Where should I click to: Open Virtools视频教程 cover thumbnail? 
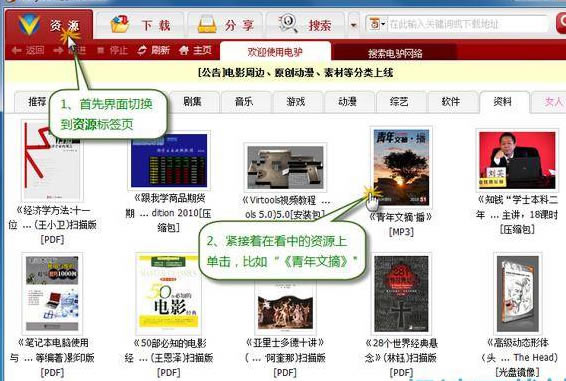[285, 167]
